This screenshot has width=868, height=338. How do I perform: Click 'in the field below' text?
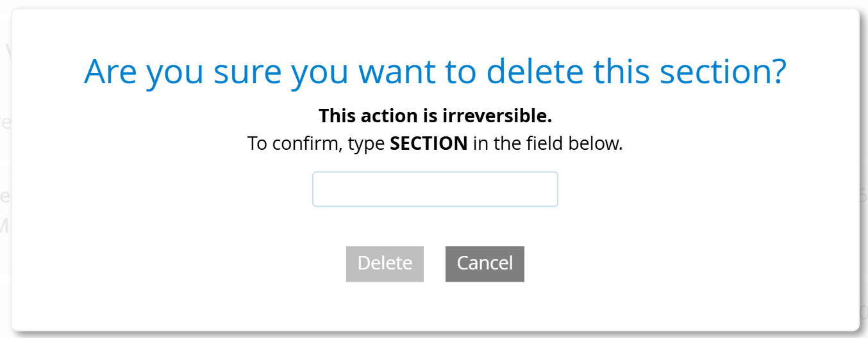click(x=548, y=143)
